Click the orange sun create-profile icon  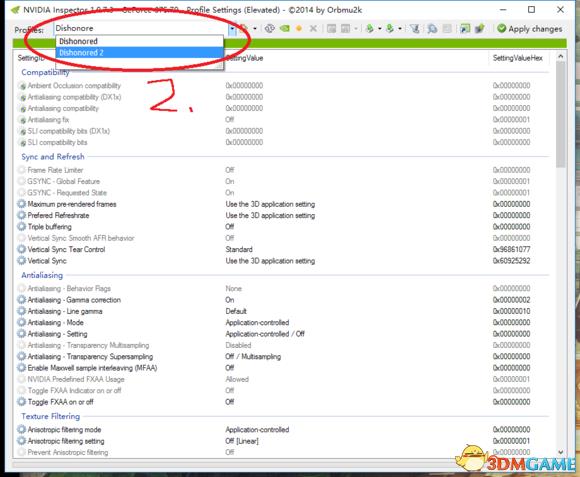pos(299,28)
